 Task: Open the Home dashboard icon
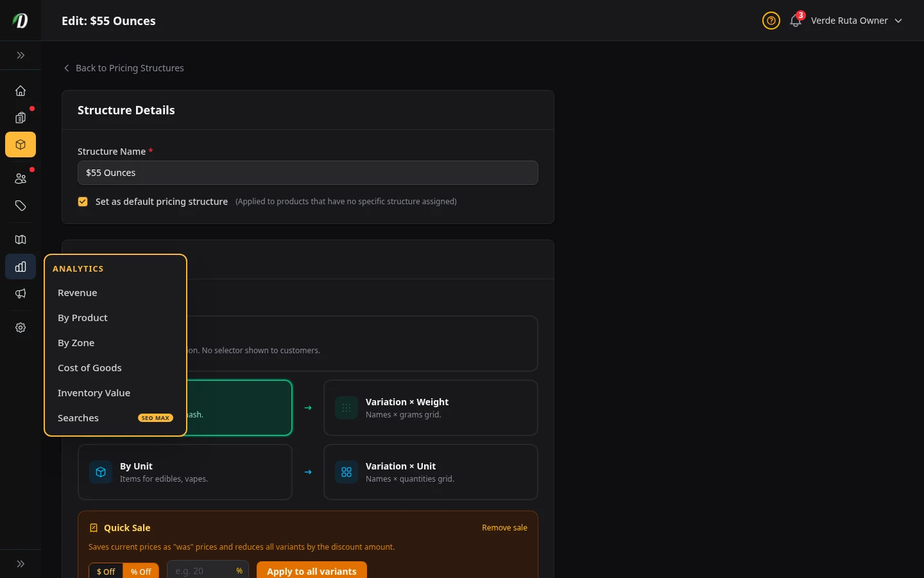point(21,91)
